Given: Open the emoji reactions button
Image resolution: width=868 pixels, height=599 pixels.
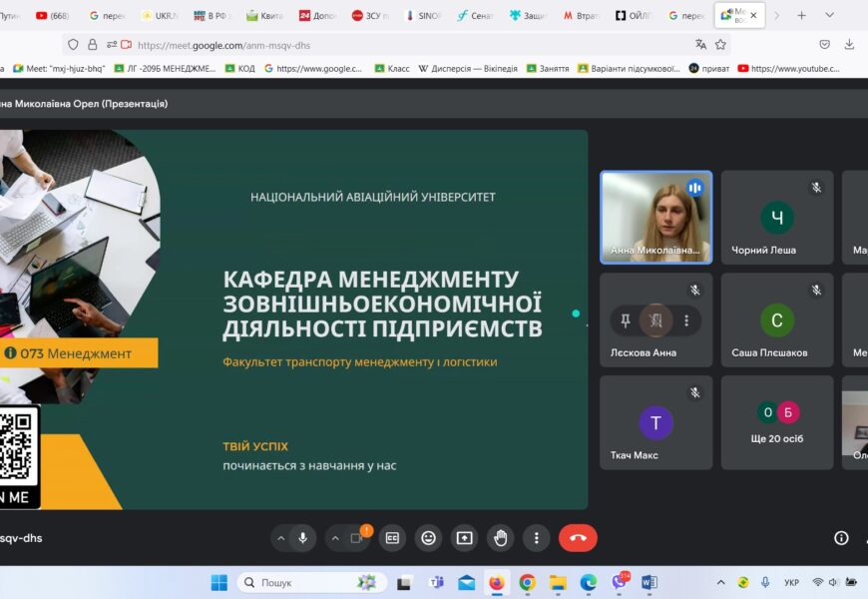Looking at the screenshot, I should pos(428,538).
